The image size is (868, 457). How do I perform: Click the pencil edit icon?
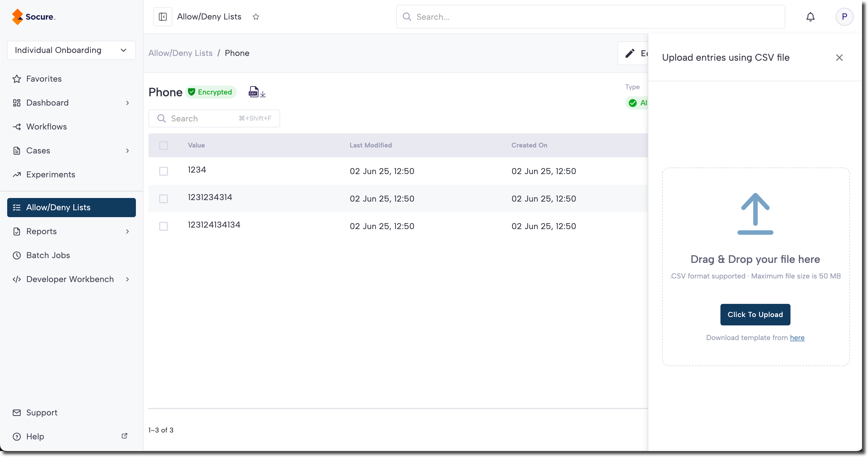630,53
